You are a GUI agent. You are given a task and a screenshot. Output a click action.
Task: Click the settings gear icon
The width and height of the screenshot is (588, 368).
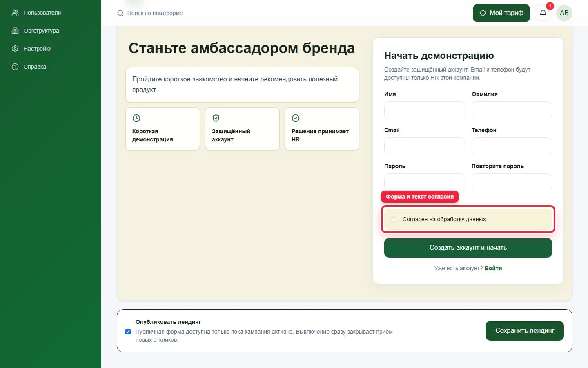(15, 49)
